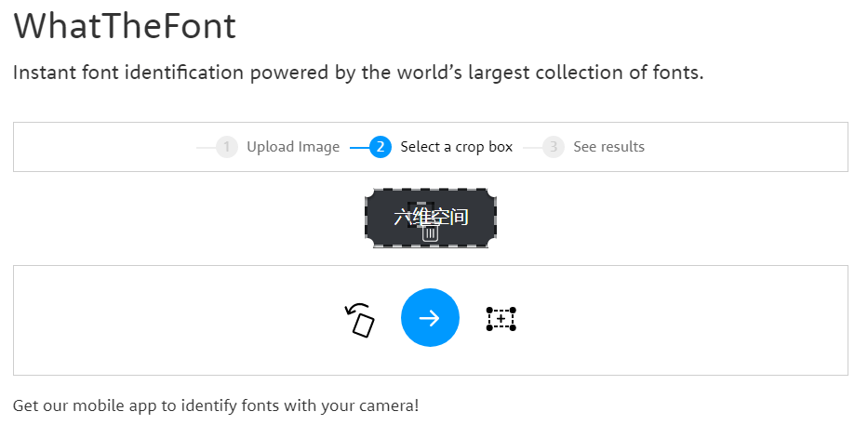Select the small inner crop box on the image
This screenshot has width=868, height=425.
pyautogui.click(x=420, y=212)
